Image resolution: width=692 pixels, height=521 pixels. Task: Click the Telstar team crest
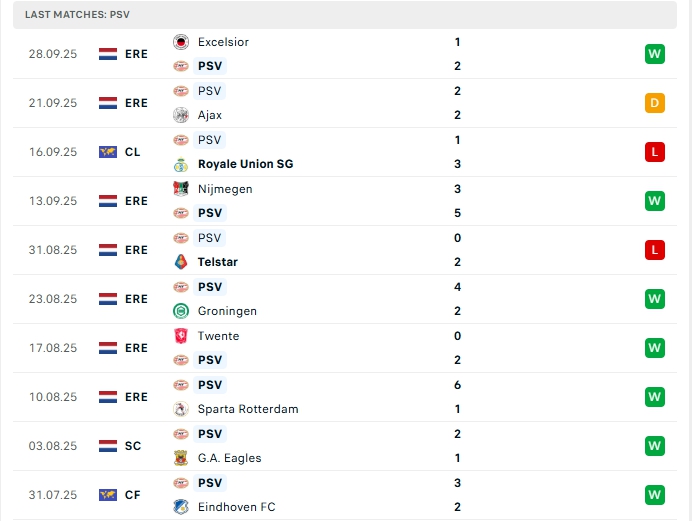tap(181, 262)
